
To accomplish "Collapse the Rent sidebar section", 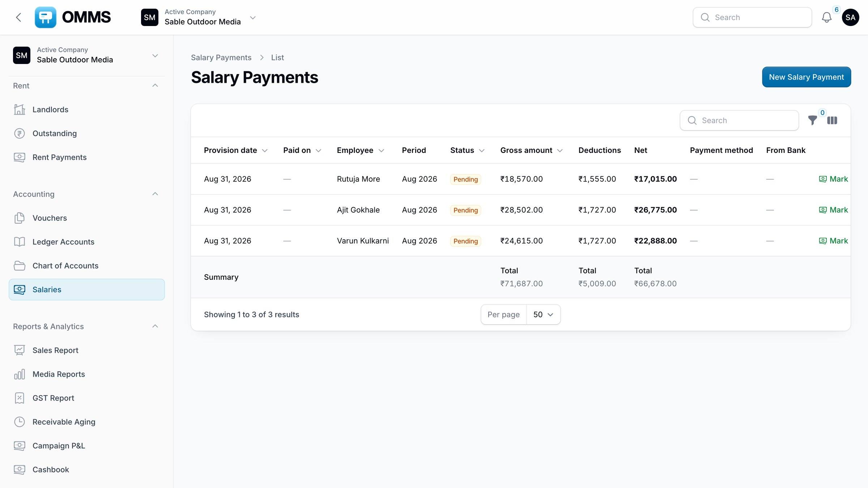I will pos(155,86).
